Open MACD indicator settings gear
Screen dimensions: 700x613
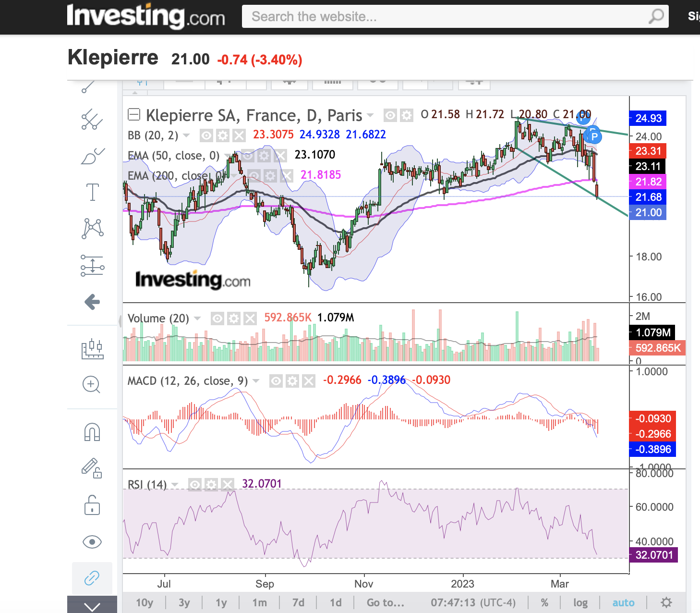292,381
